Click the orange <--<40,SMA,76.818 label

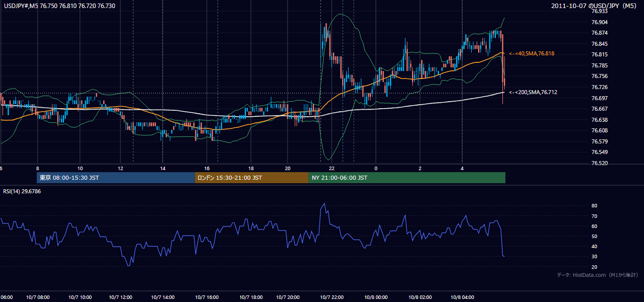[x=532, y=53]
